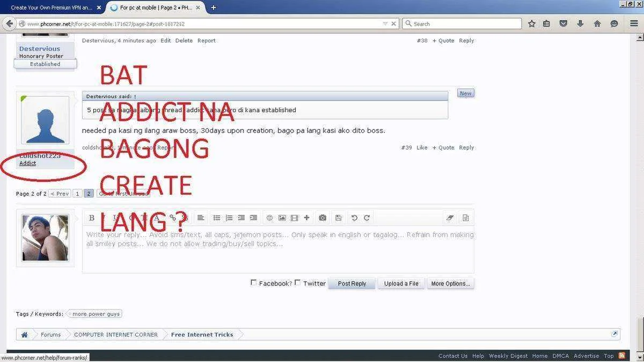Click in the browser Search field
Screen dimensions: 644x362
click(462, 24)
